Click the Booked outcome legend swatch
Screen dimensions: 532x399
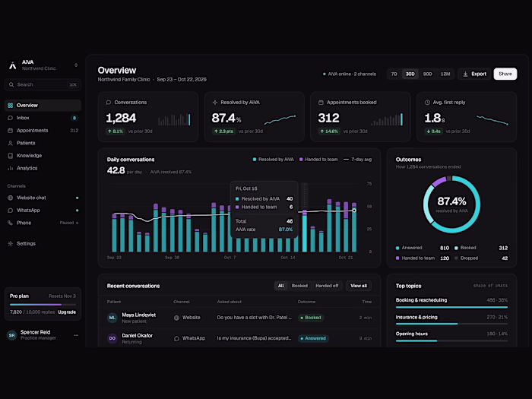click(456, 248)
